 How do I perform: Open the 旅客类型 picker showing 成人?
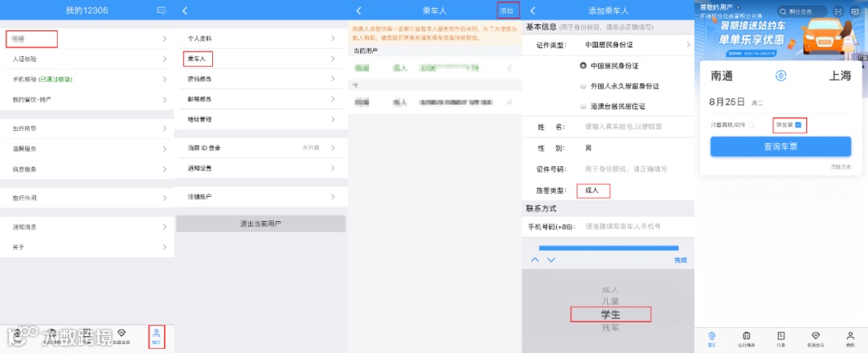(x=593, y=191)
